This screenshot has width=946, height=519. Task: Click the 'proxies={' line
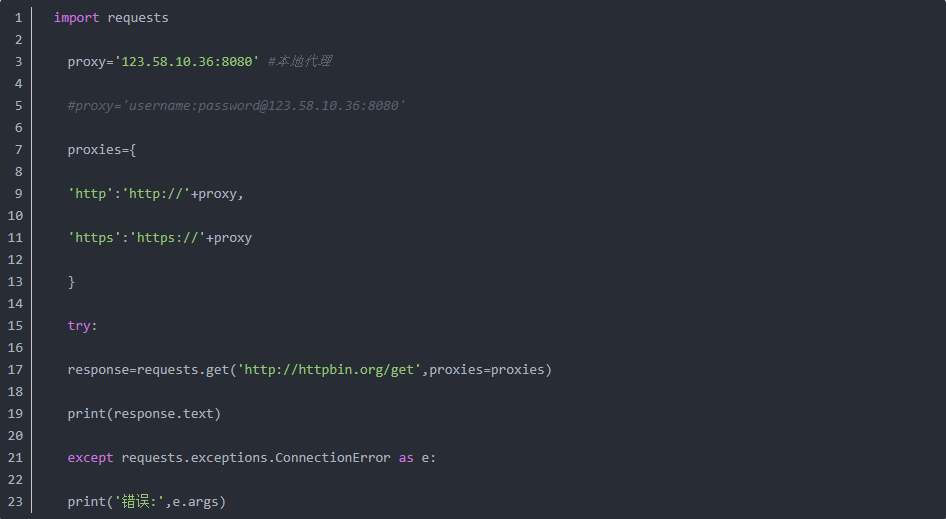tap(102, 150)
